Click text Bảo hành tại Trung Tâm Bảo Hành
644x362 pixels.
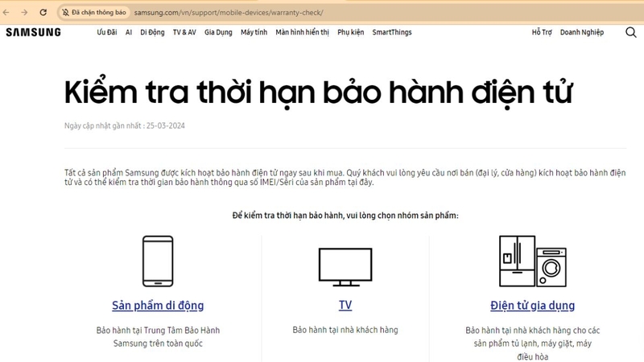click(x=158, y=330)
